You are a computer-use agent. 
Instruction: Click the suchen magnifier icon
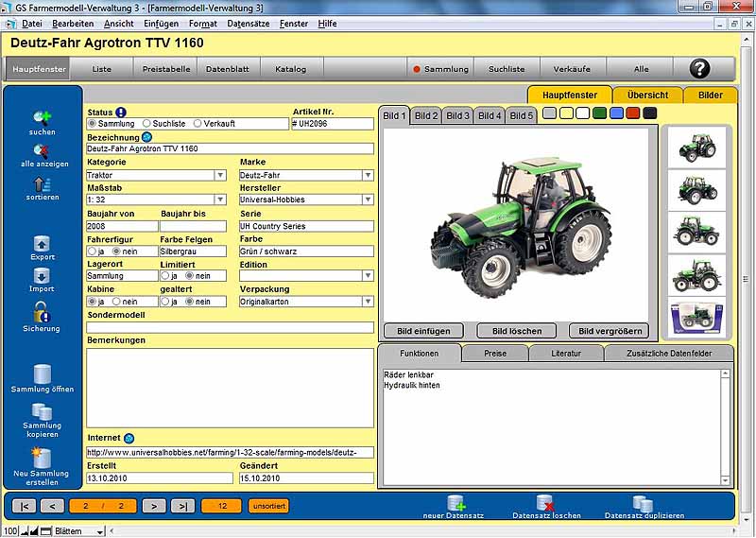(x=42, y=117)
